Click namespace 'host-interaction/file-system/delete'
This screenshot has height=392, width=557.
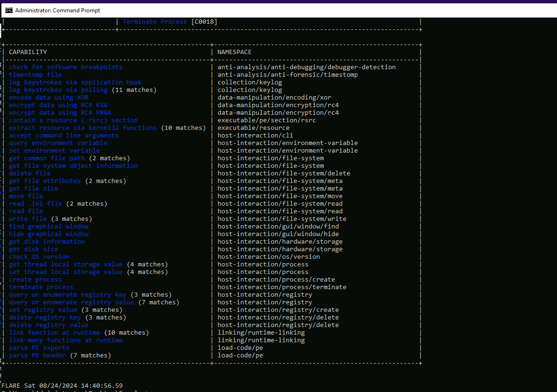(x=284, y=173)
